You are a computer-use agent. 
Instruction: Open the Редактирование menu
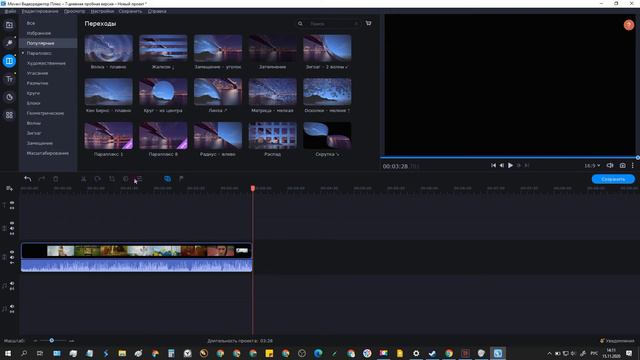(x=40, y=11)
